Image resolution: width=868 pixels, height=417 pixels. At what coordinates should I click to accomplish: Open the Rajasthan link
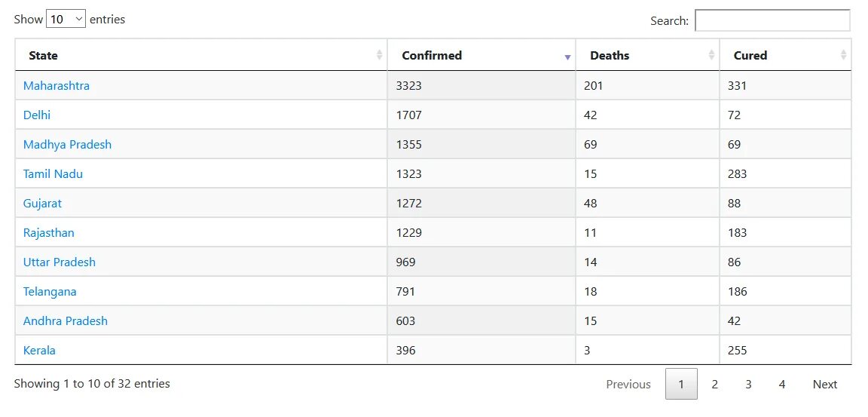click(x=49, y=233)
